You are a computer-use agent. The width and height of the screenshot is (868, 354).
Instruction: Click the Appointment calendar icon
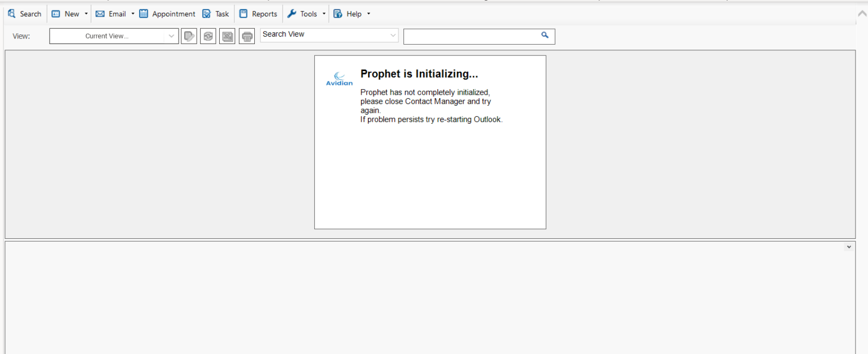[x=144, y=13]
